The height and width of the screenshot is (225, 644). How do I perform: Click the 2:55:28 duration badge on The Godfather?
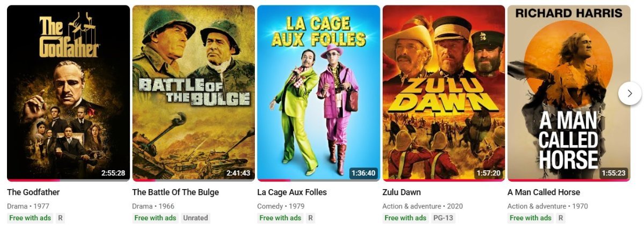[113, 173]
